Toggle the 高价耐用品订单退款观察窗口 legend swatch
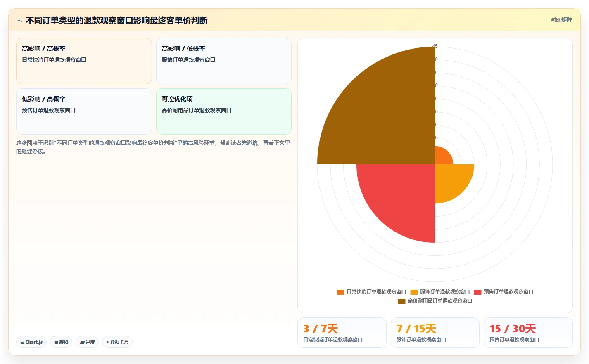589x364 pixels. pos(401,301)
